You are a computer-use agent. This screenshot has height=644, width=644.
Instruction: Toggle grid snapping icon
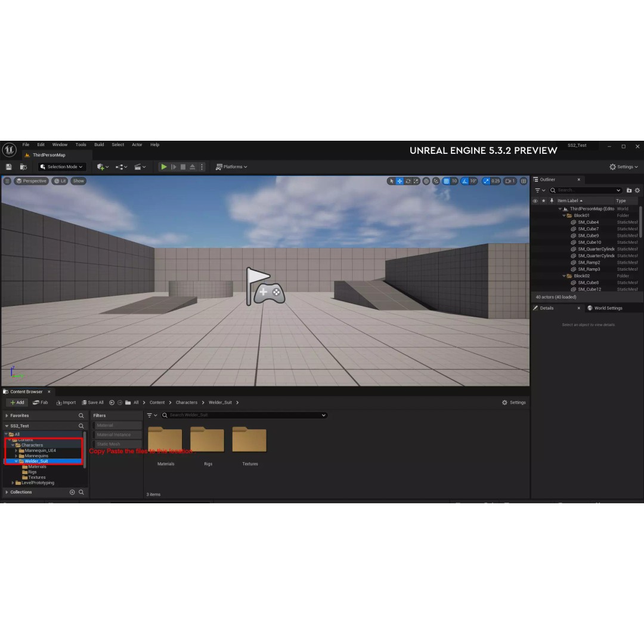pyautogui.click(x=447, y=181)
